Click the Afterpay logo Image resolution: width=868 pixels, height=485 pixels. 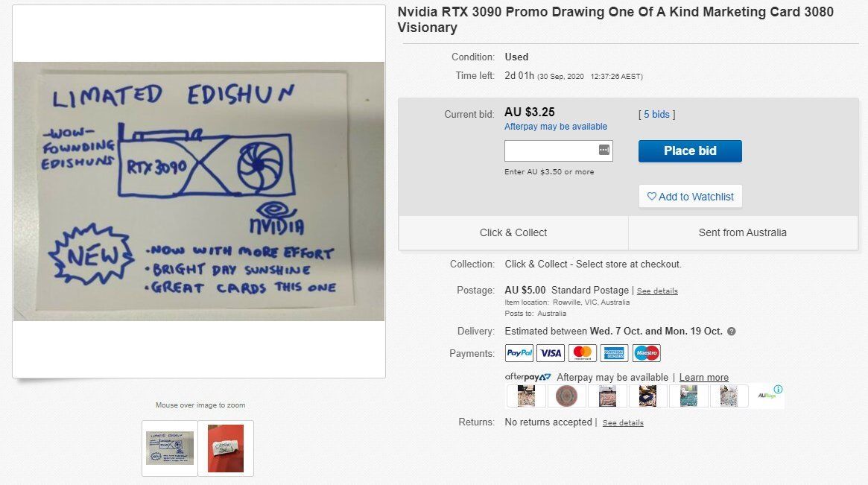(528, 377)
